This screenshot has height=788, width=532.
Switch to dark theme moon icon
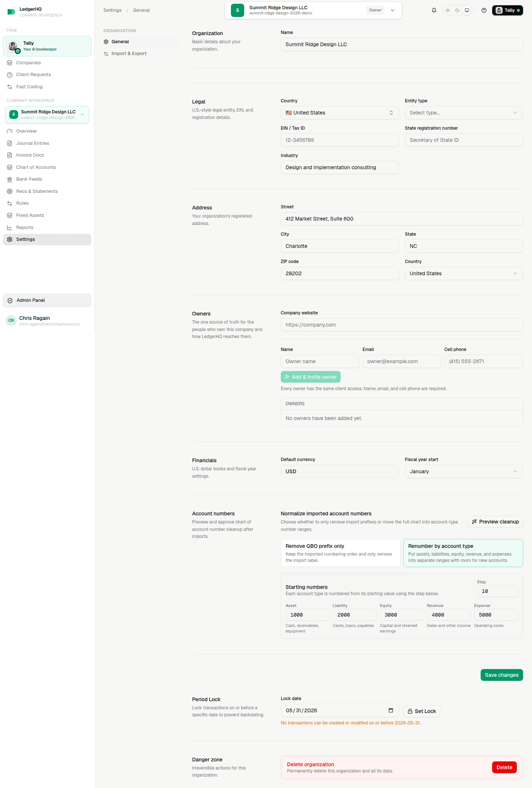pos(457,10)
